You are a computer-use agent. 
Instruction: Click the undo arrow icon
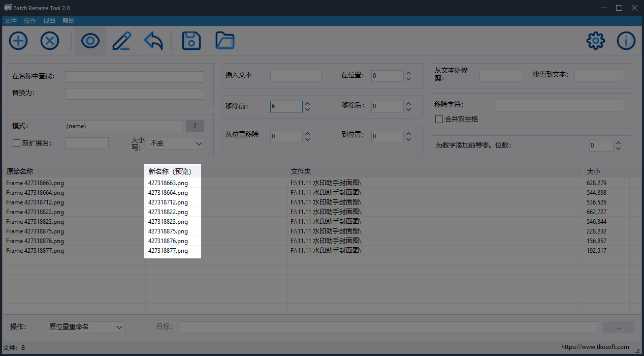click(153, 41)
